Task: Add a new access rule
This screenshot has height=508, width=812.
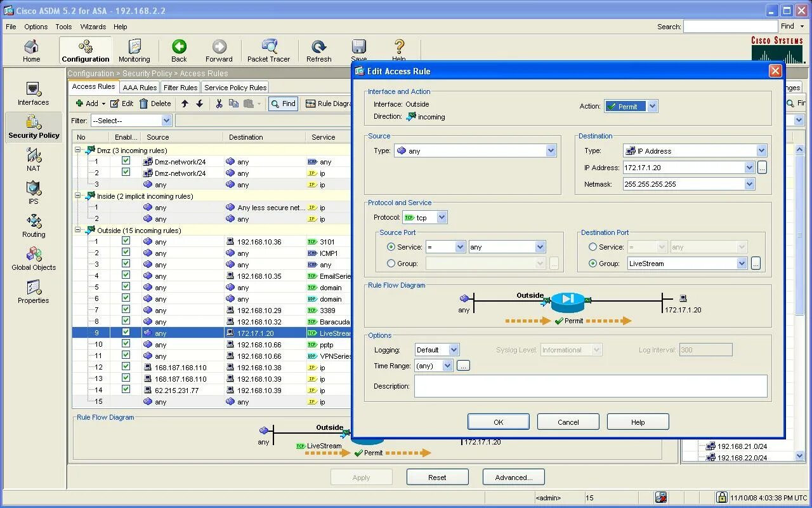Action: pyautogui.click(x=90, y=104)
